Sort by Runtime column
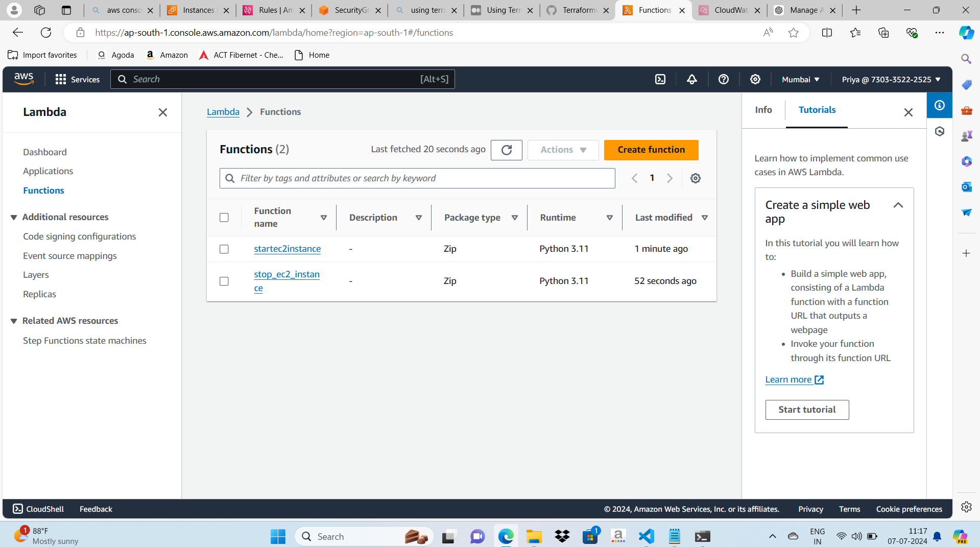Screen dimensions: 980x547 tap(610, 218)
